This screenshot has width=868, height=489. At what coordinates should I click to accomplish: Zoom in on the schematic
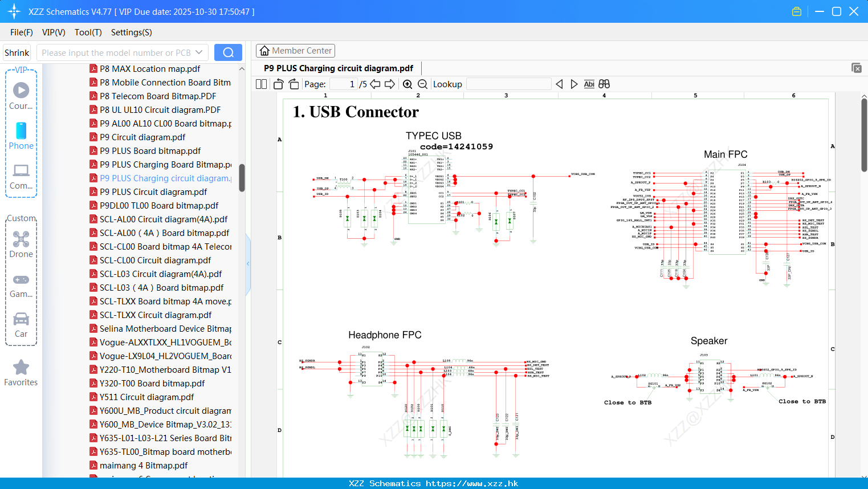[x=407, y=84]
